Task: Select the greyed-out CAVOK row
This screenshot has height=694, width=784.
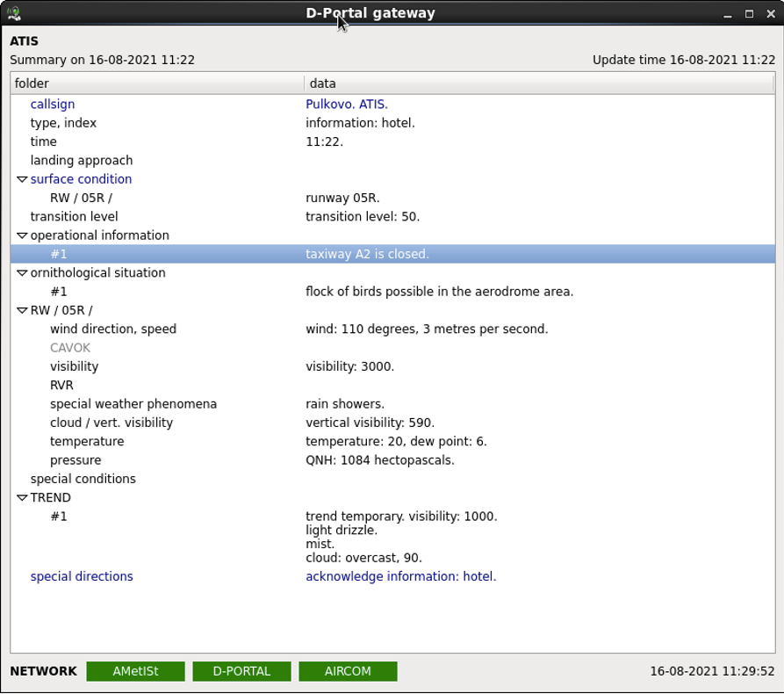Action: (70, 348)
